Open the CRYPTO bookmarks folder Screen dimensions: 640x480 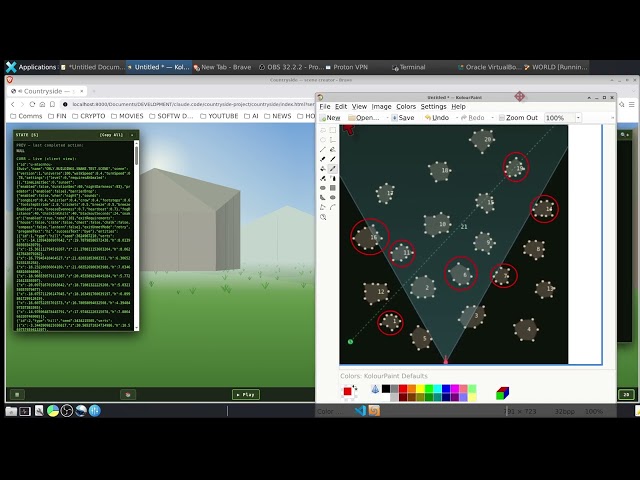(89, 116)
